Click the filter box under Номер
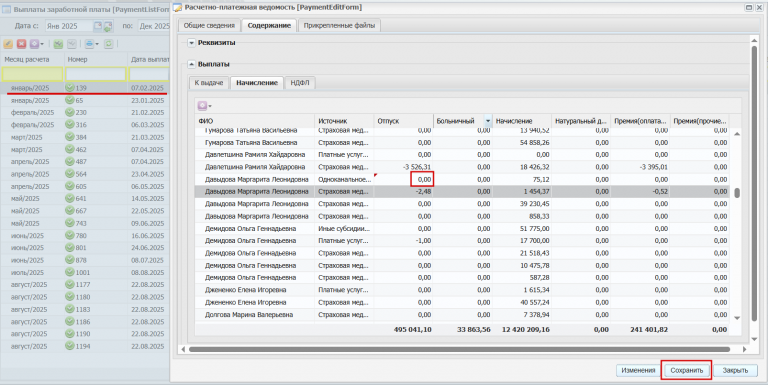Viewport: 768px width, 385px height. 96,74
